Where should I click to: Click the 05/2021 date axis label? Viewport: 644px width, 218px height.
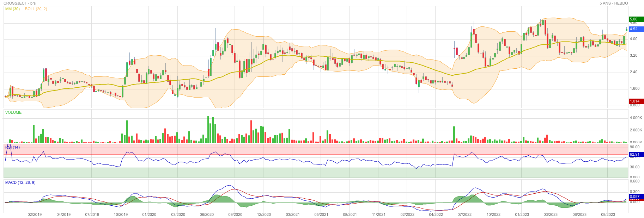click(x=321, y=214)
